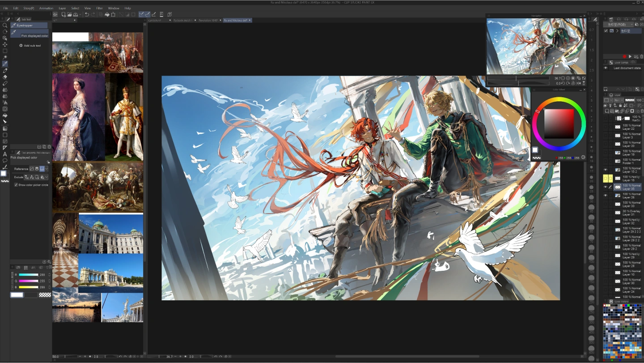Click the red R slider bar
Image resolution: width=644 pixels, height=363 pixels.
point(29,275)
